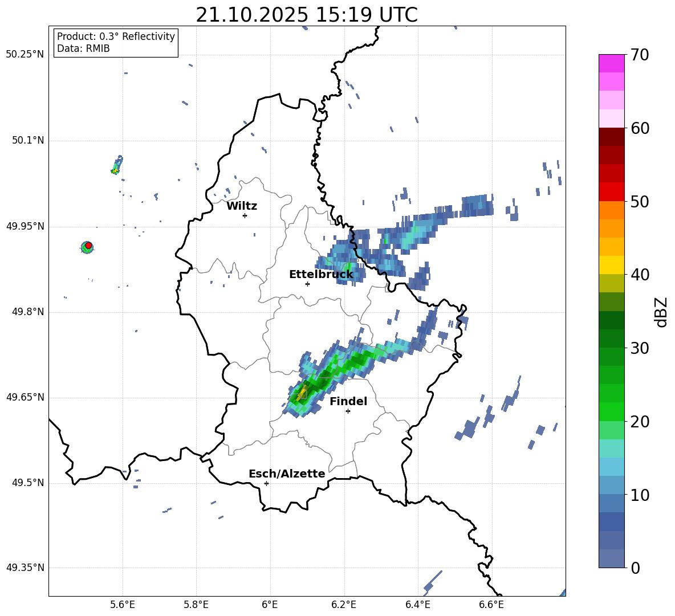Select the Esch/Alzette city label
675x616 pixels.
[287, 474]
